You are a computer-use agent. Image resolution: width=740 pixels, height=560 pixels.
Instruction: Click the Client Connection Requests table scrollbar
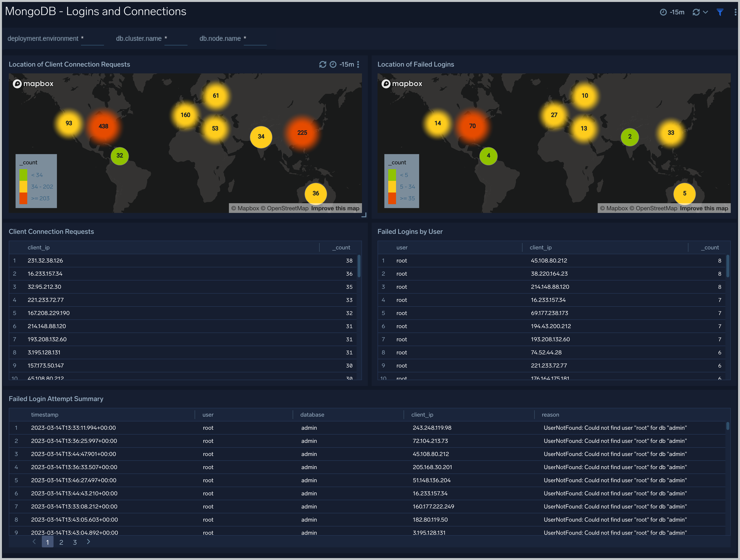click(x=359, y=266)
